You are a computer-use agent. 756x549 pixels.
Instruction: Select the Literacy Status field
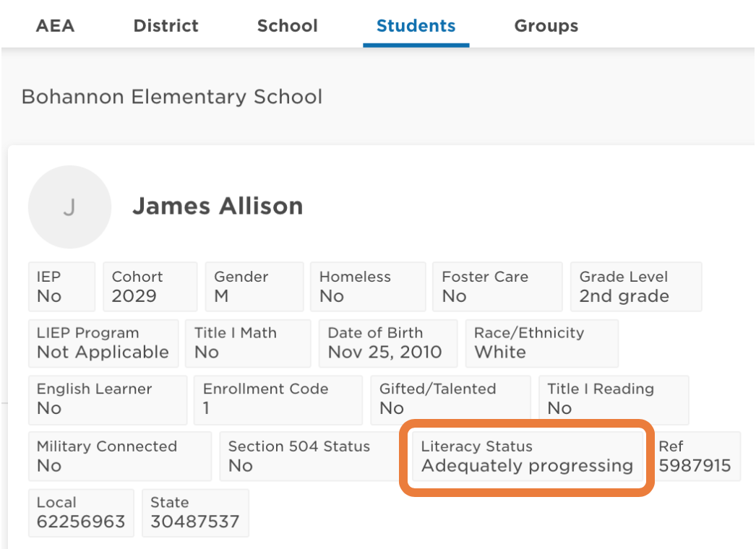[527, 457]
